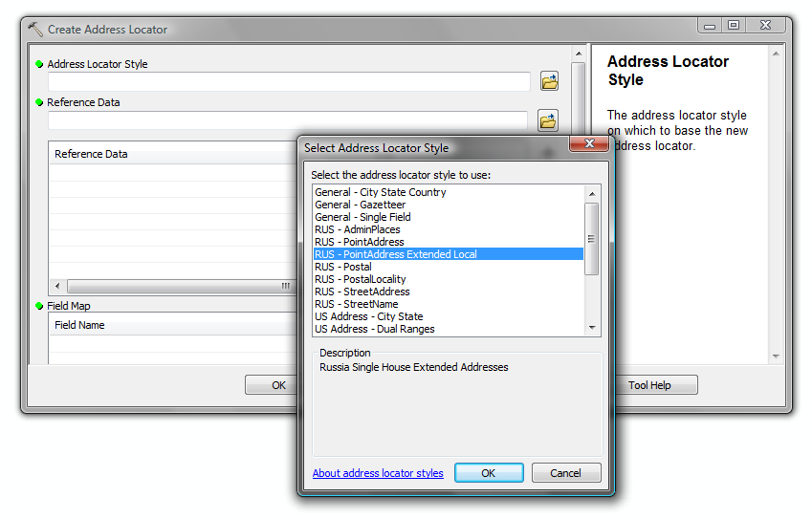Confirm selection with dialog OK button
Viewport: 812px width, 519px height.
488,473
